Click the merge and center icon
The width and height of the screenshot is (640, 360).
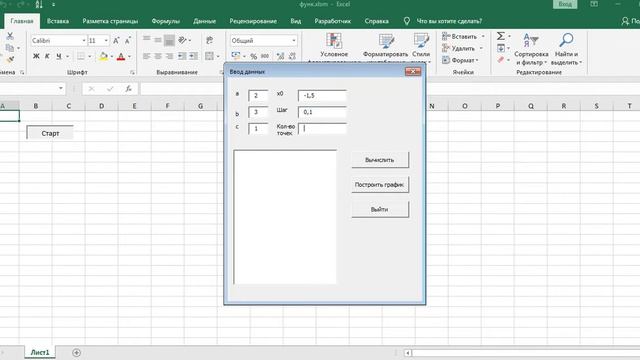pos(209,56)
